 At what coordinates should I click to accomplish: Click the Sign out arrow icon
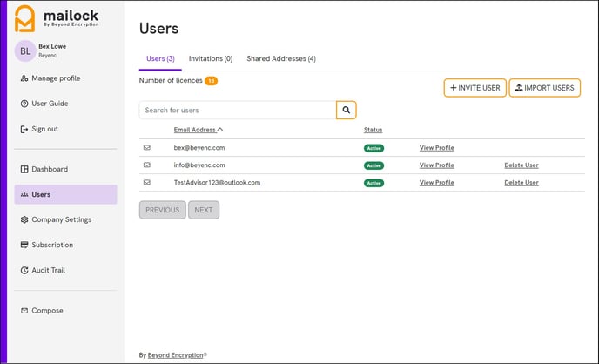24,129
